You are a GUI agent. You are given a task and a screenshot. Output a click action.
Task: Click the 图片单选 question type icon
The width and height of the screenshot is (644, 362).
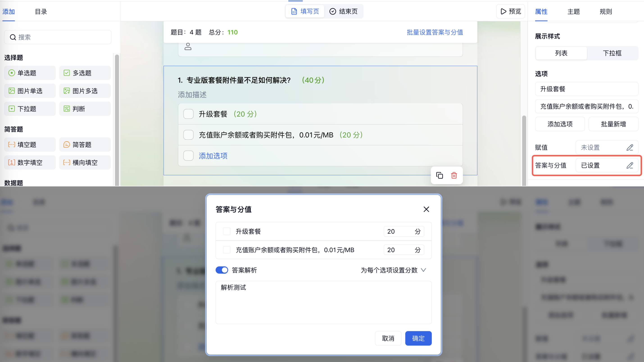point(11,91)
